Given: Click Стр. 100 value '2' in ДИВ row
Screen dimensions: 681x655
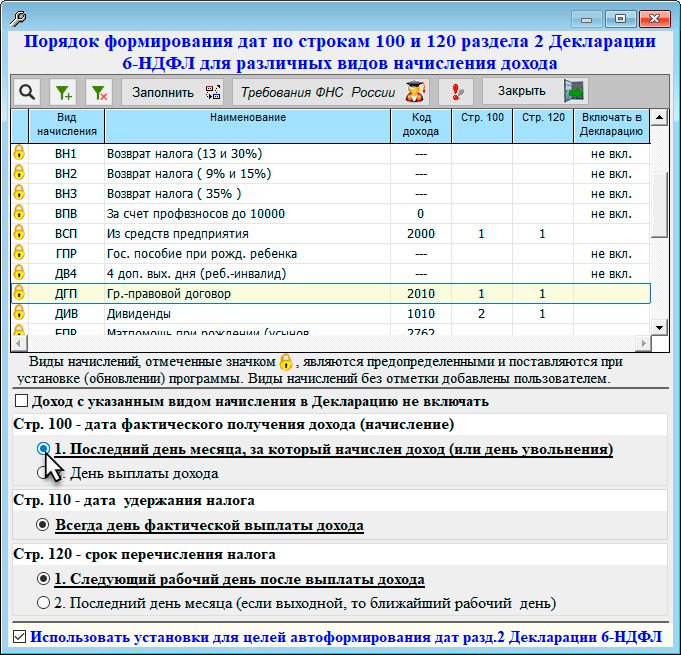Looking at the screenshot, I should click(x=482, y=314).
